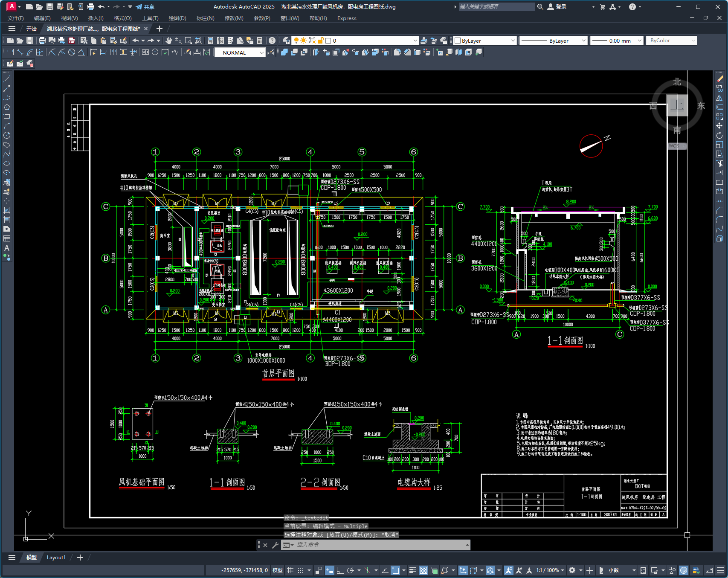Click the 3D union solid editing icon
The image size is (728, 578).
tap(284, 52)
